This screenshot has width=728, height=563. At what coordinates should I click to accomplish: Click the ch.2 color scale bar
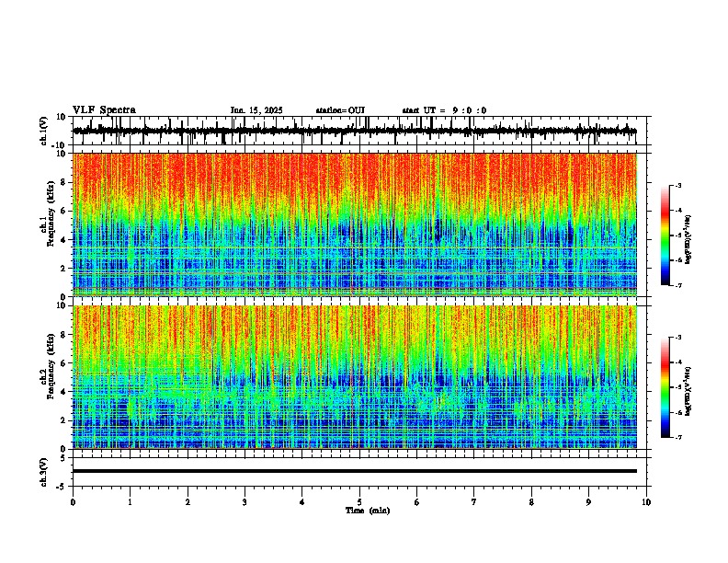tap(665, 387)
